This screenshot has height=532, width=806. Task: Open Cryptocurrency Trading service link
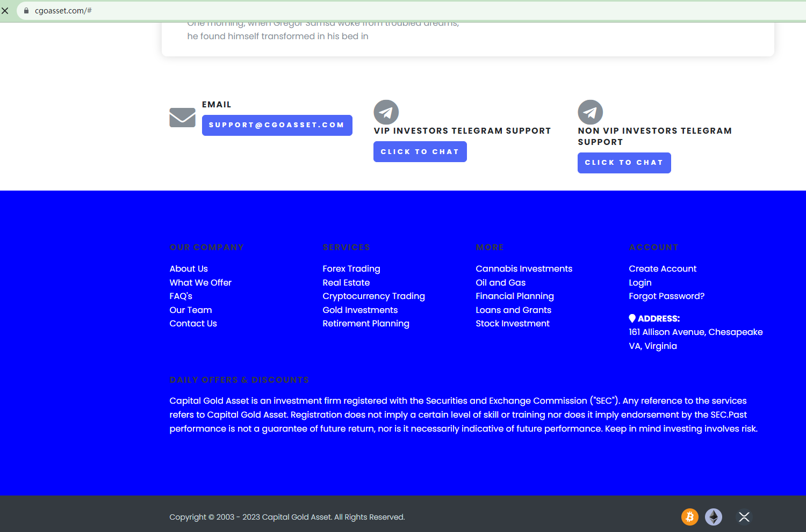[x=373, y=296]
